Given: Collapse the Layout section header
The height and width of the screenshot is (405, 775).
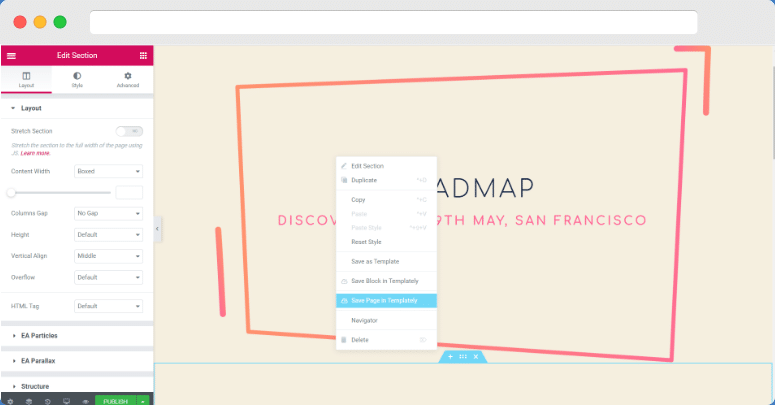Looking at the screenshot, I should point(77,108).
